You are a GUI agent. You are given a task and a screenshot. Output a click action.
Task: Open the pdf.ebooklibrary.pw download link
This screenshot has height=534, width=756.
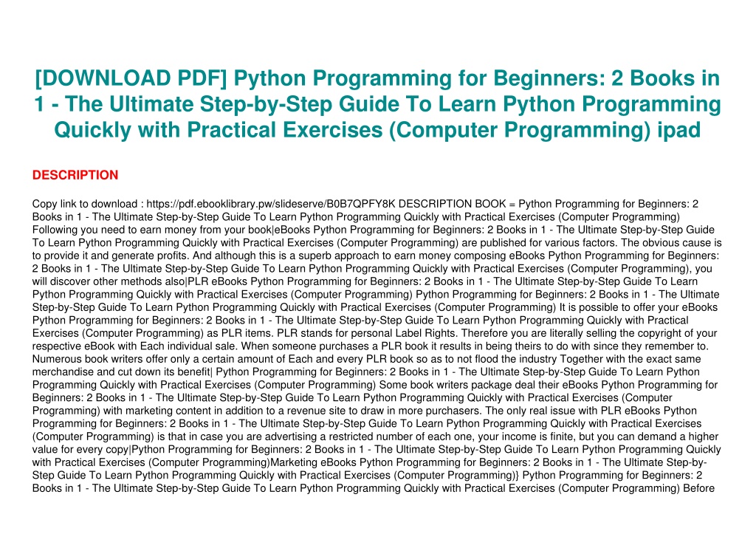pyautogui.click(x=271, y=204)
